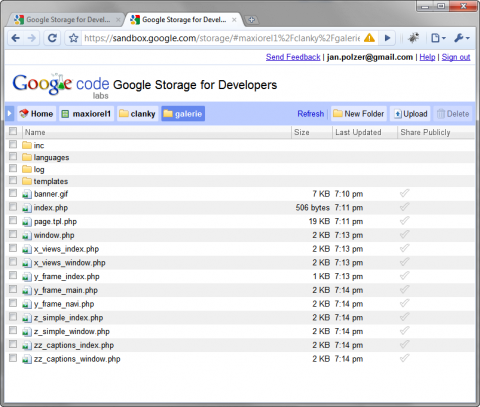
Task: Close the active Google Storage tab
Action: click(234, 20)
